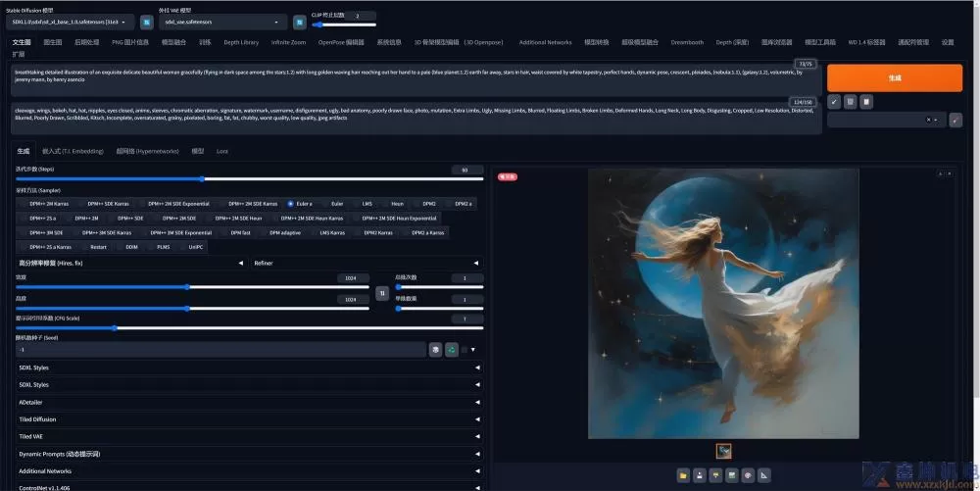Click the random seed dice icon
980x491 pixels.
tap(435, 349)
